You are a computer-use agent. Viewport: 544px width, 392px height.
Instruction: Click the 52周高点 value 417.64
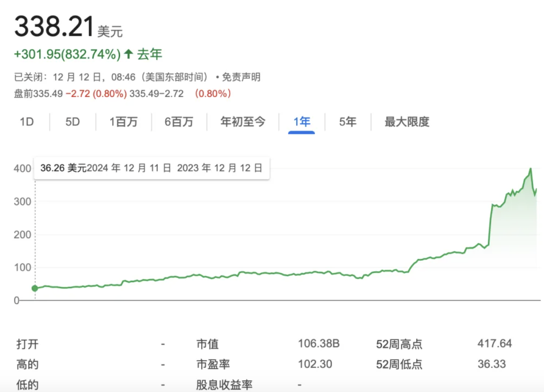495,344
